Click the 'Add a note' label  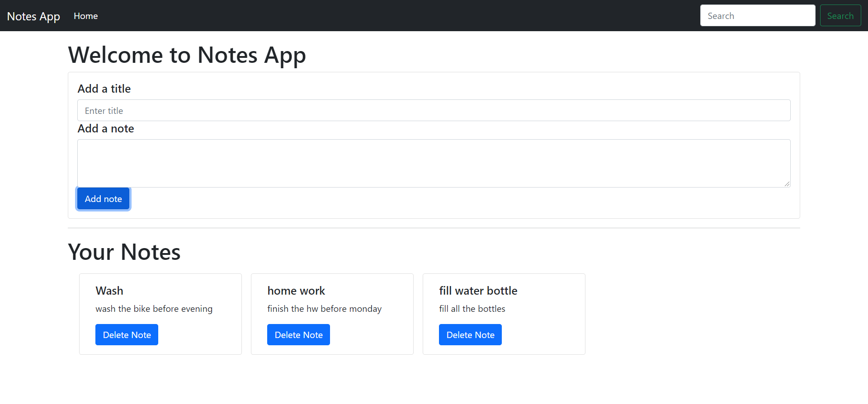[x=106, y=129]
